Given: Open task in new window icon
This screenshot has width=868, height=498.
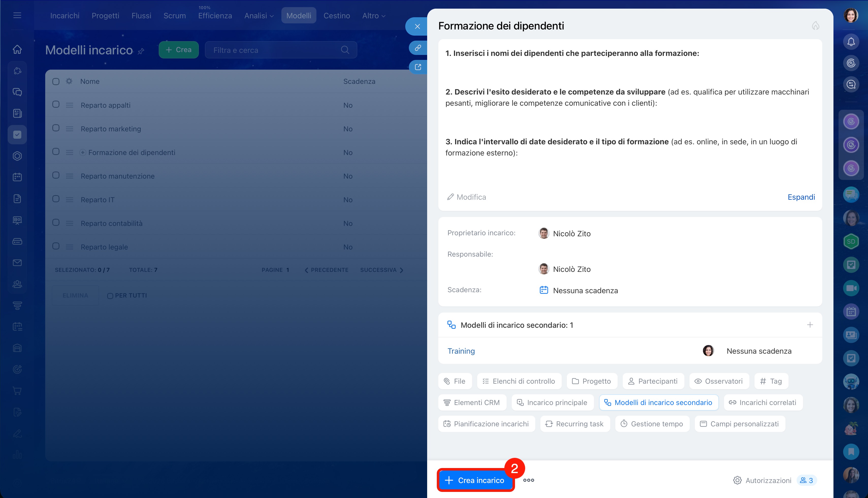Looking at the screenshot, I should (x=418, y=67).
